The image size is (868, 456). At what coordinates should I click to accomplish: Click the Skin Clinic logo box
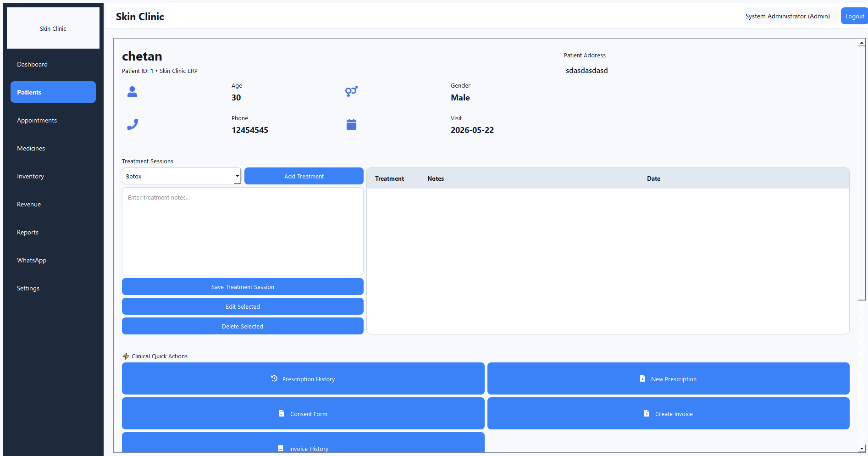[x=53, y=28]
